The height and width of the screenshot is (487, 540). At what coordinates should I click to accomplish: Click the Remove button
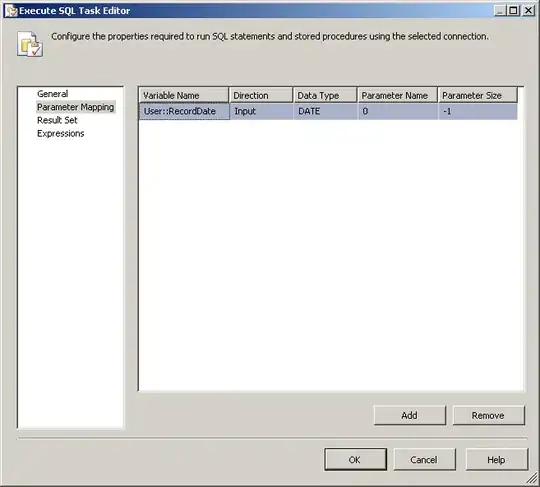point(488,415)
